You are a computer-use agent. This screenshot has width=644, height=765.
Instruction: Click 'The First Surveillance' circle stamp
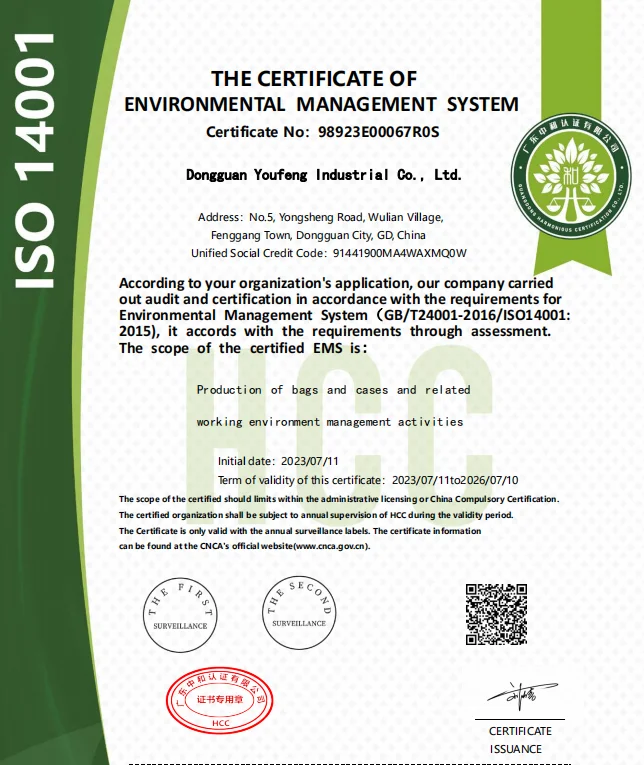point(180,615)
